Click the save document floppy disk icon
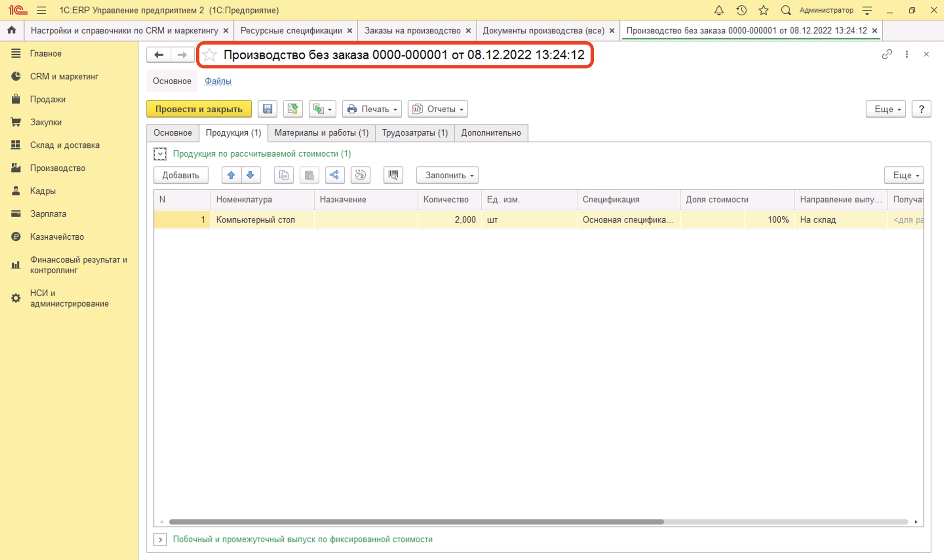Screen dimensions: 944x560 pyautogui.click(x=267, y=109)
